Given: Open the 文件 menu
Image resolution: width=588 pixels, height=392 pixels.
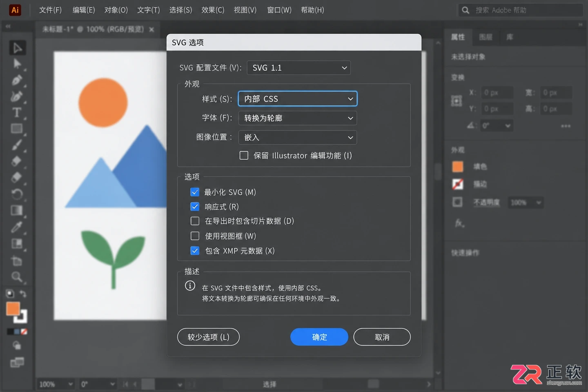Looking at the screenshot, I should (x=50, y=10).
